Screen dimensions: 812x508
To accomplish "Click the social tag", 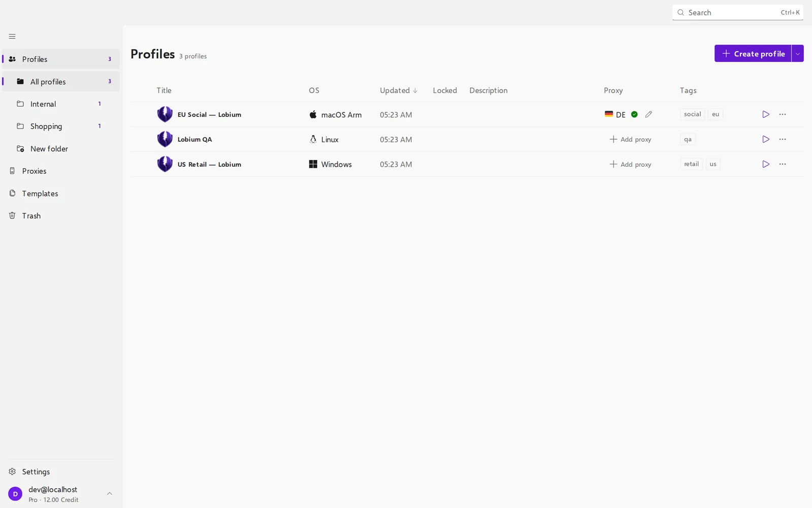I will click(x=692, y=114).
